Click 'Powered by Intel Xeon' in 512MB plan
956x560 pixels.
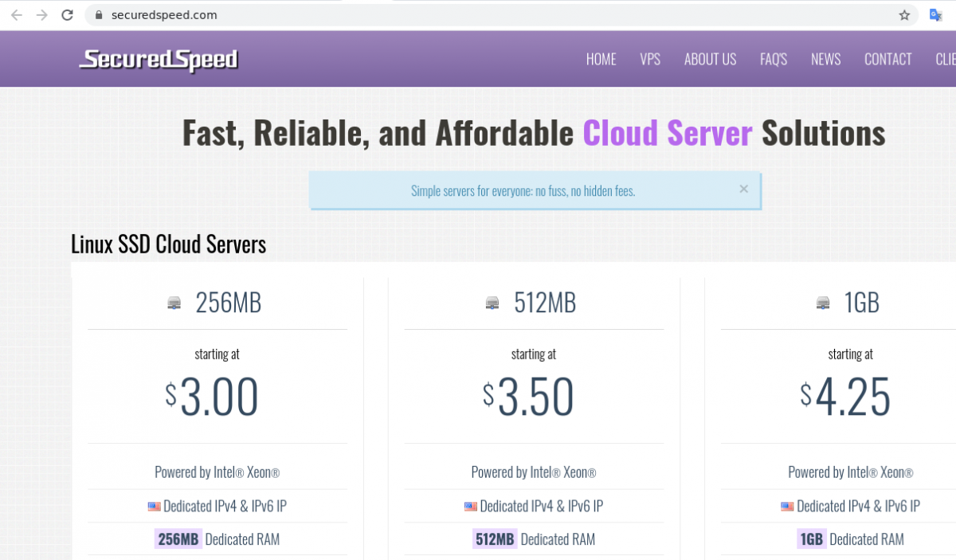point(534,472)
